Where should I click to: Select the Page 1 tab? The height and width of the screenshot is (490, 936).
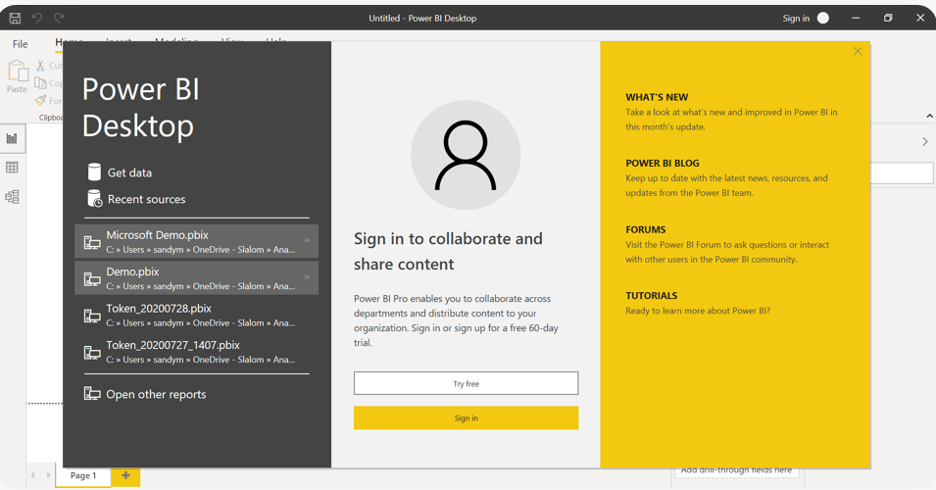(83, 476)
